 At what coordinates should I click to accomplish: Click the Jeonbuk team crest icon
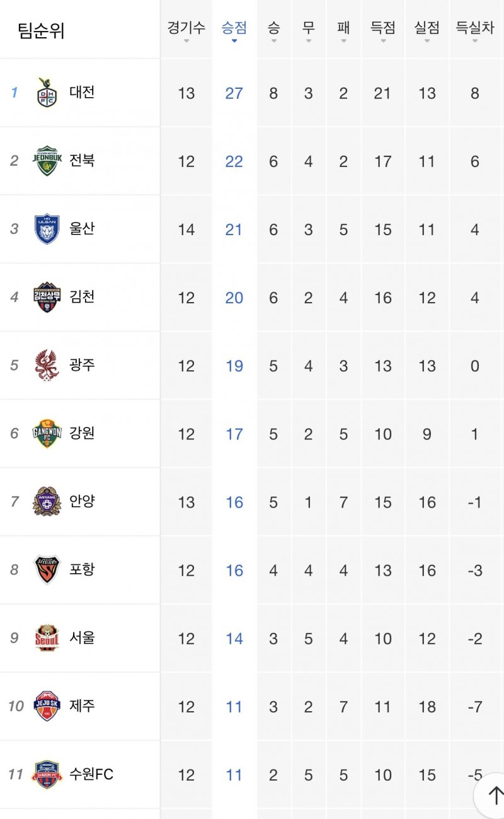click(47, 161)
